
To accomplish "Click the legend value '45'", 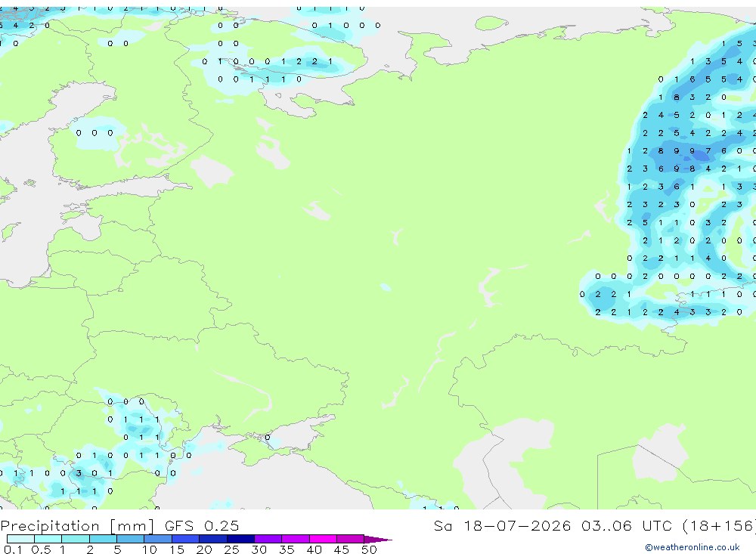I will (342, 549).
